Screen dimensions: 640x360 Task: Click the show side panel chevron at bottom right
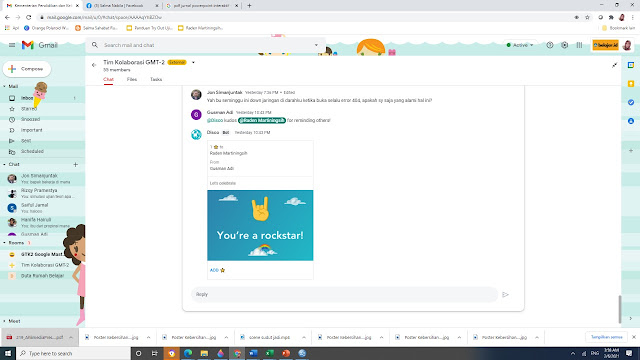[631, 318]
